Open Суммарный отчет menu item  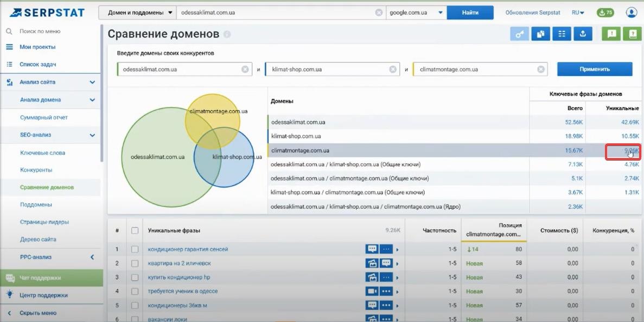(x=44, y=118)
